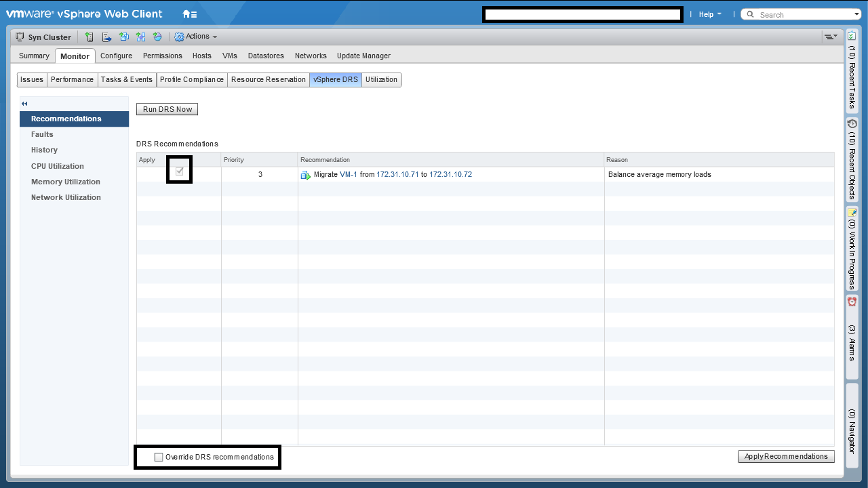Screen dimensions: 868x488
Task: Open the vSphere home menu icon
Action: click(189, 14)
